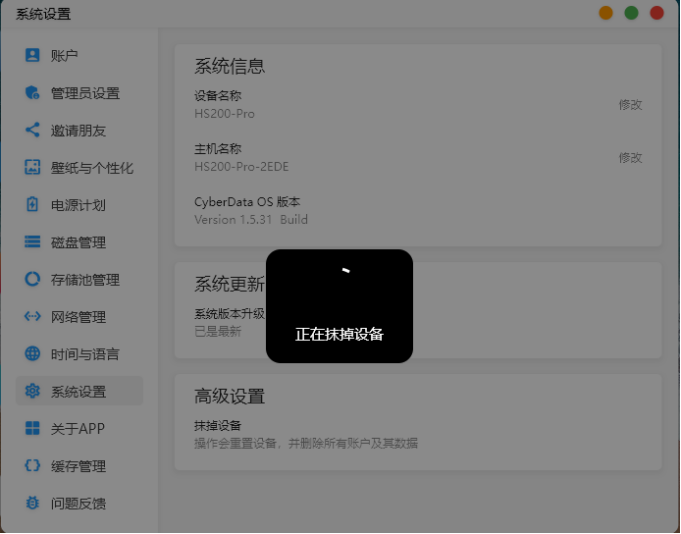Click the orange window control button
681x534 pixels.
point(606,13)
